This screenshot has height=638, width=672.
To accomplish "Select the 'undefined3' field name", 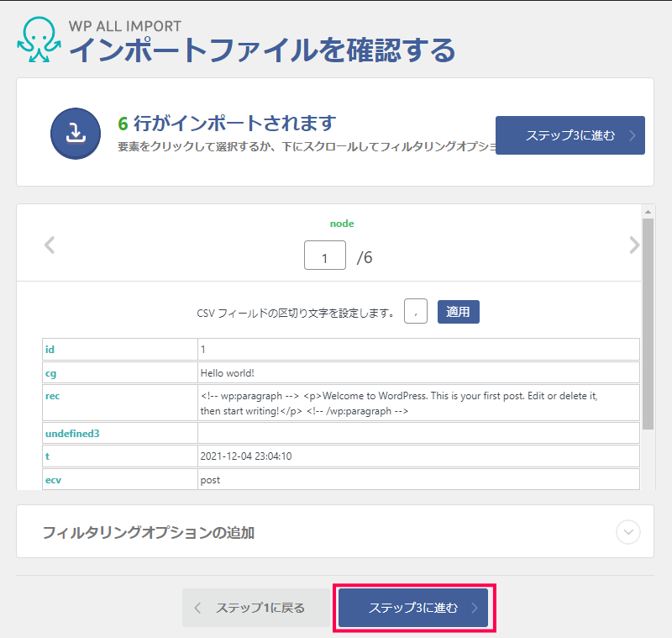I will click(72, 434).
